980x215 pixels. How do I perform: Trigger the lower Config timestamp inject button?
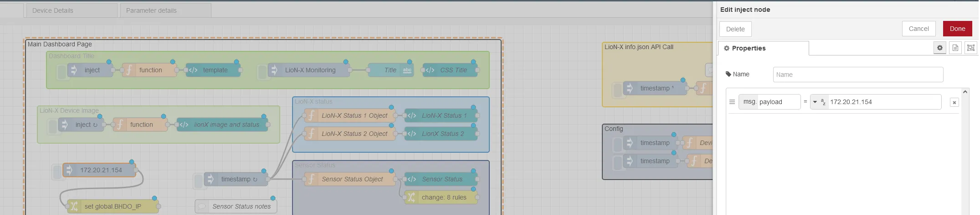coord(617,162)
